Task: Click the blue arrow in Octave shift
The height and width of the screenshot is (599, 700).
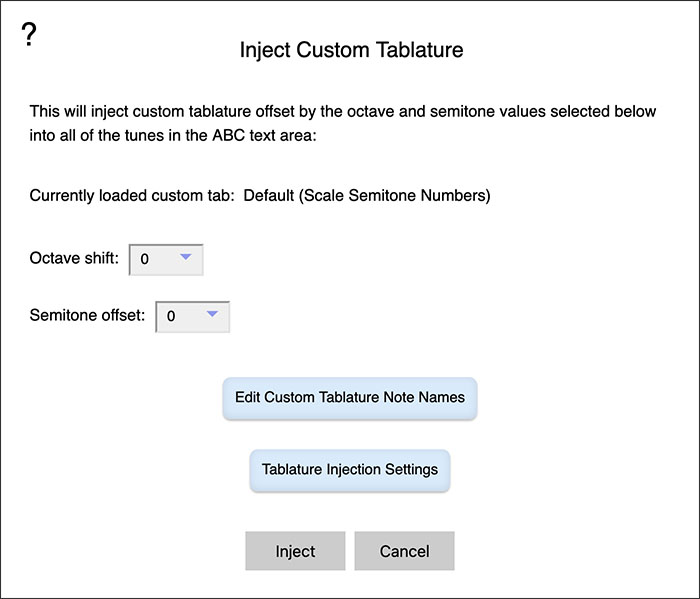Action: 186,258
